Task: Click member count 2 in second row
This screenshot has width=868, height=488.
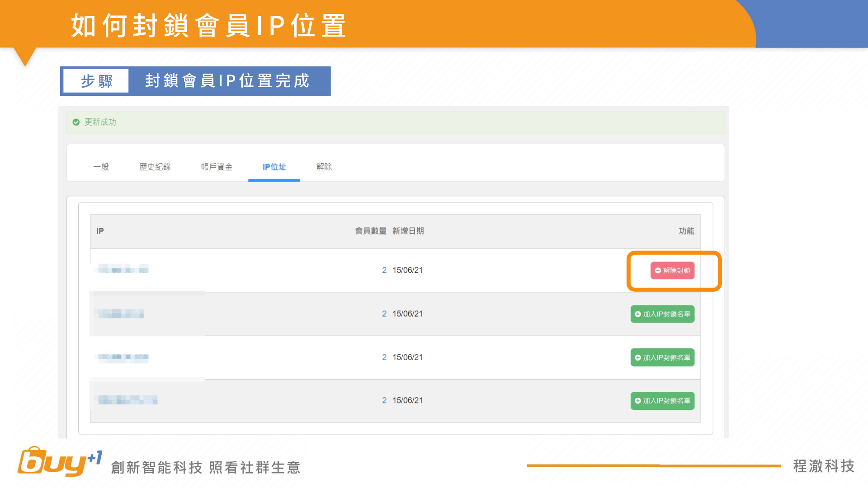Action: [x=384, y=314]
